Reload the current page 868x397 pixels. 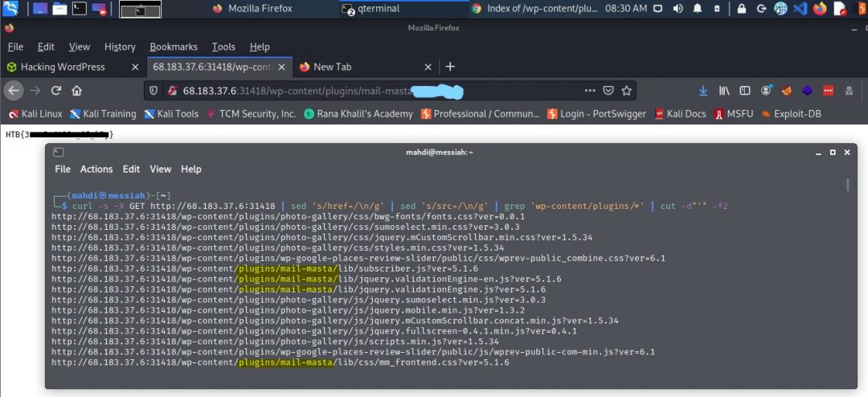[x=56, y=91]
